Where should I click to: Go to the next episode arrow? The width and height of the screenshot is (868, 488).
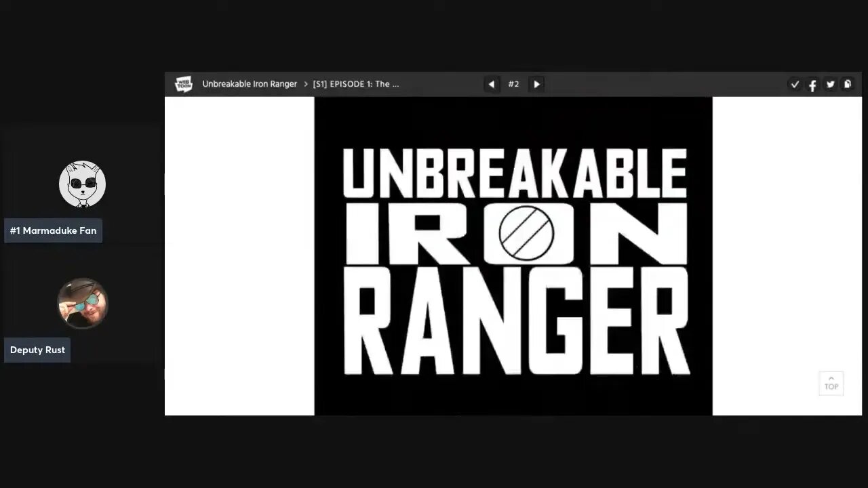tap(536, 84)
